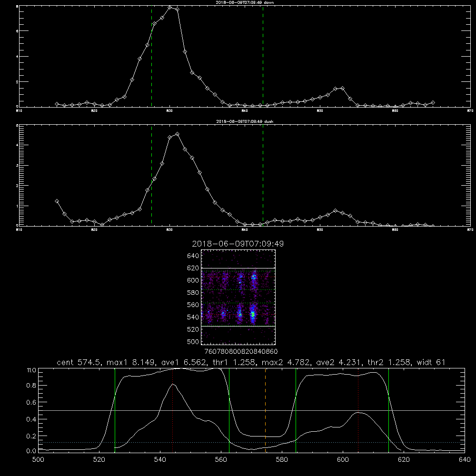Click the red dotted peak line near 544
This screenshot has height=476, width=476.
tap(172, 410)
